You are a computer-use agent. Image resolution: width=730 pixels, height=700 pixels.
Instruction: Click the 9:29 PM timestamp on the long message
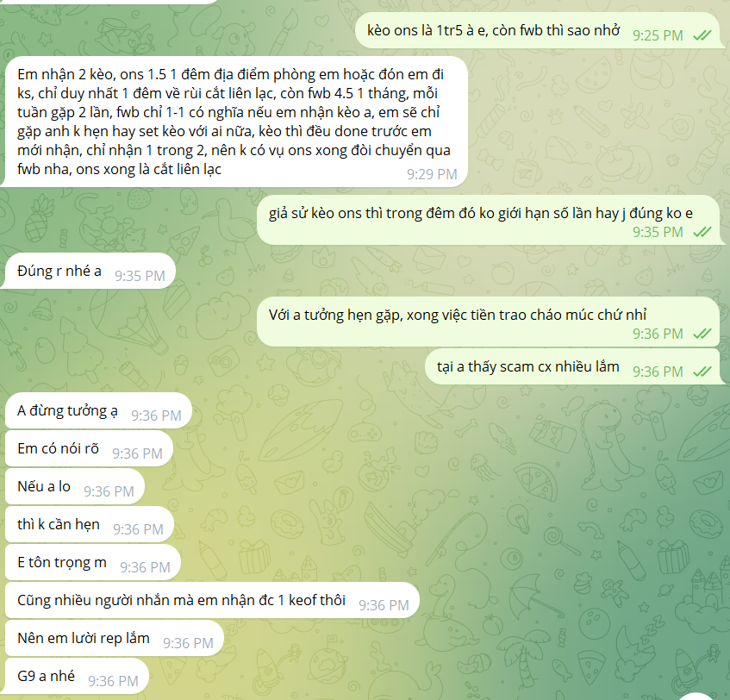point(432,174)
